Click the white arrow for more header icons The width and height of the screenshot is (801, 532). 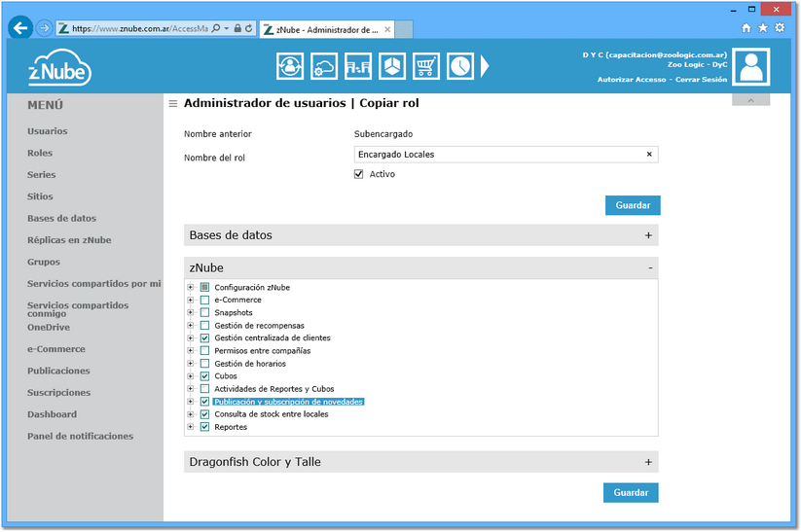click(x=485, y=66)
